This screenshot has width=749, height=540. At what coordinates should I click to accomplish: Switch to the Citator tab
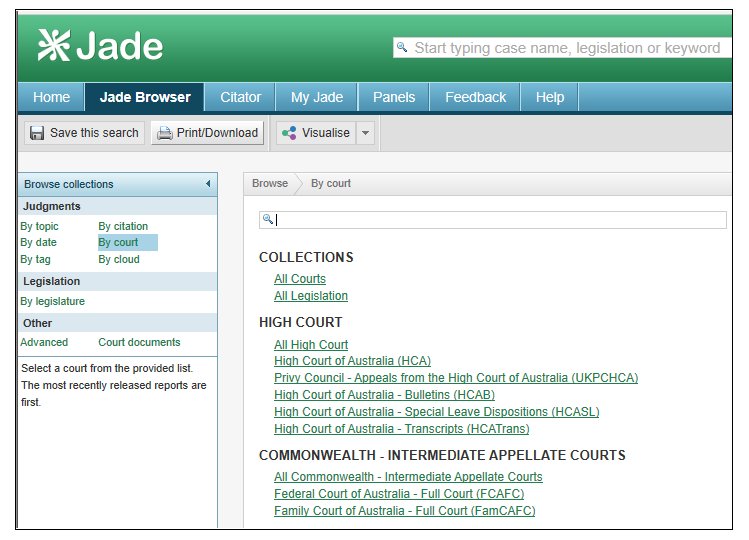point(240,97)
